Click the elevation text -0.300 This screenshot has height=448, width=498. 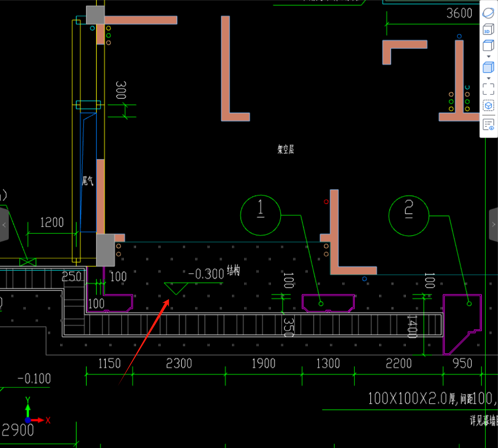(x=206, y=274)
